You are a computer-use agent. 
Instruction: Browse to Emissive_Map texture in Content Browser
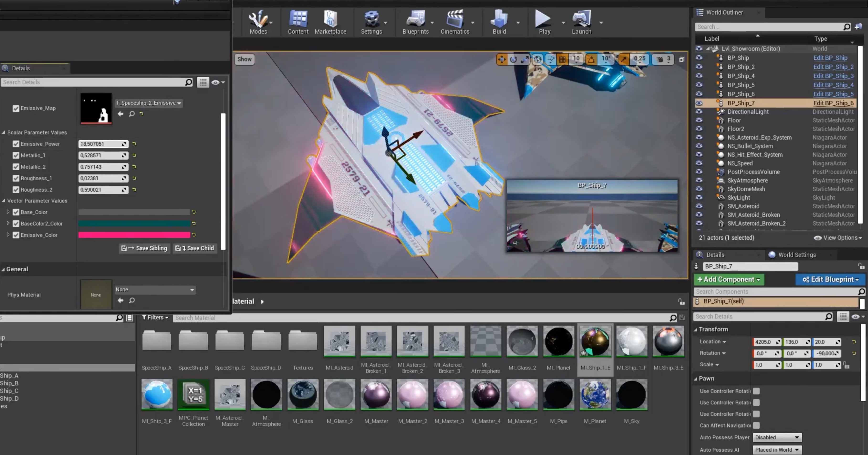[132, 114]
